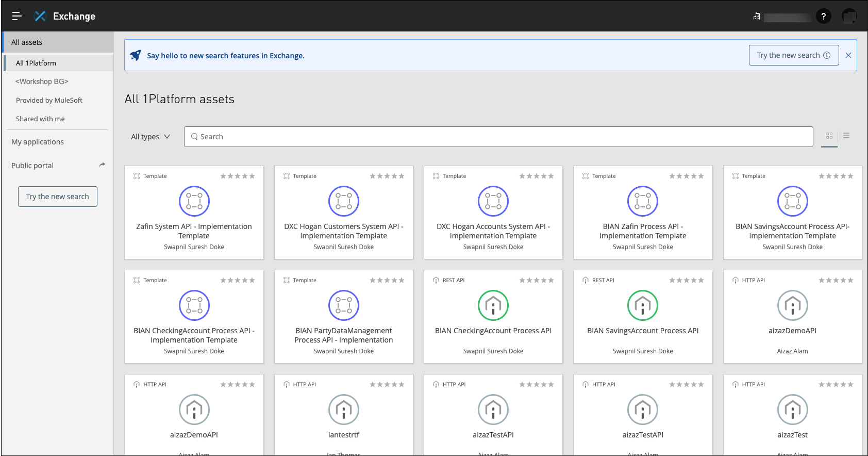The width and height of the screenshot is (868, 456).
Task: Click iantestrtf asset title
Action: pyautogui.click(x=344, y=435)
